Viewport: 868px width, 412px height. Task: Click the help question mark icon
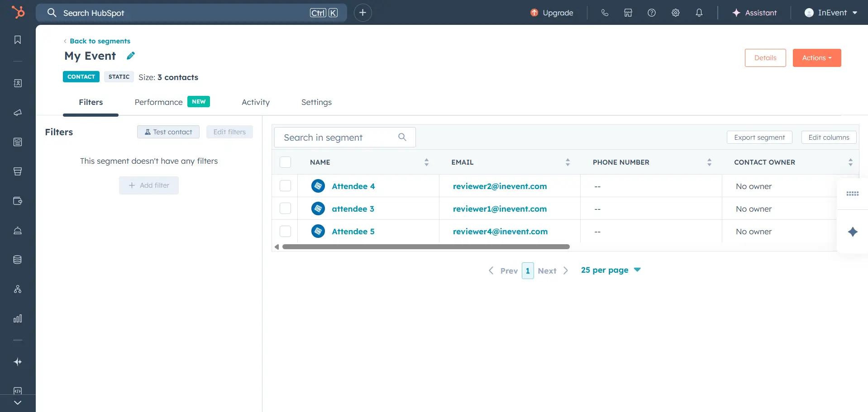click(652, 13)
